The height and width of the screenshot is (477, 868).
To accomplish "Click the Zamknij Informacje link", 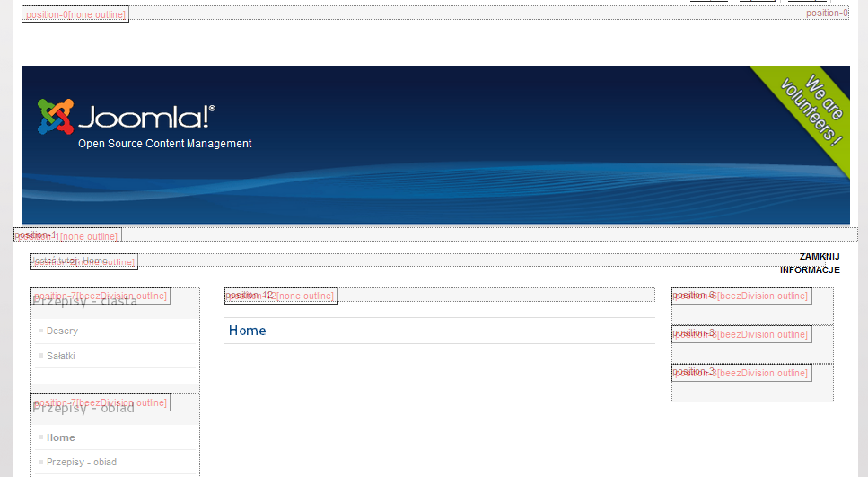I will click(x=810, y=263).
